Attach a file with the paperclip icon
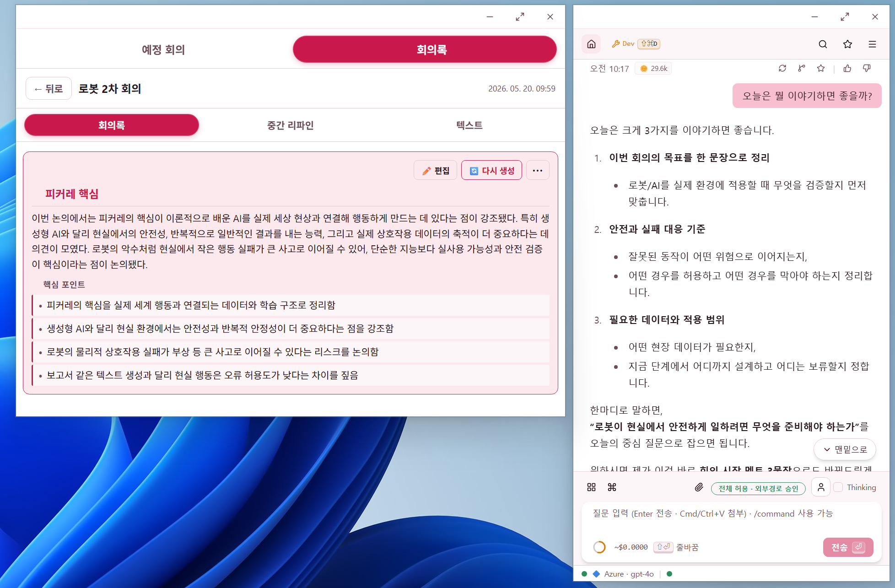Screen dimensions: 895x588 (x=699, y=487)
